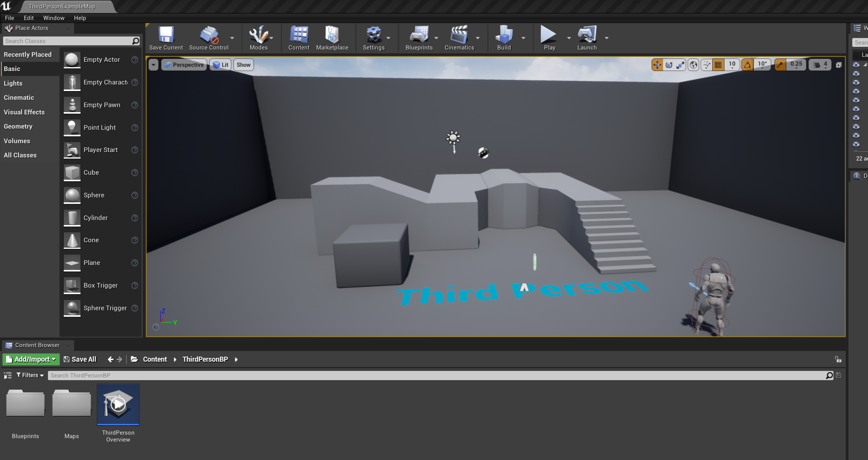Toggle the sources panel in Content Browser
Viewport: 868px width, 460px height.
[x=8, y=376]
